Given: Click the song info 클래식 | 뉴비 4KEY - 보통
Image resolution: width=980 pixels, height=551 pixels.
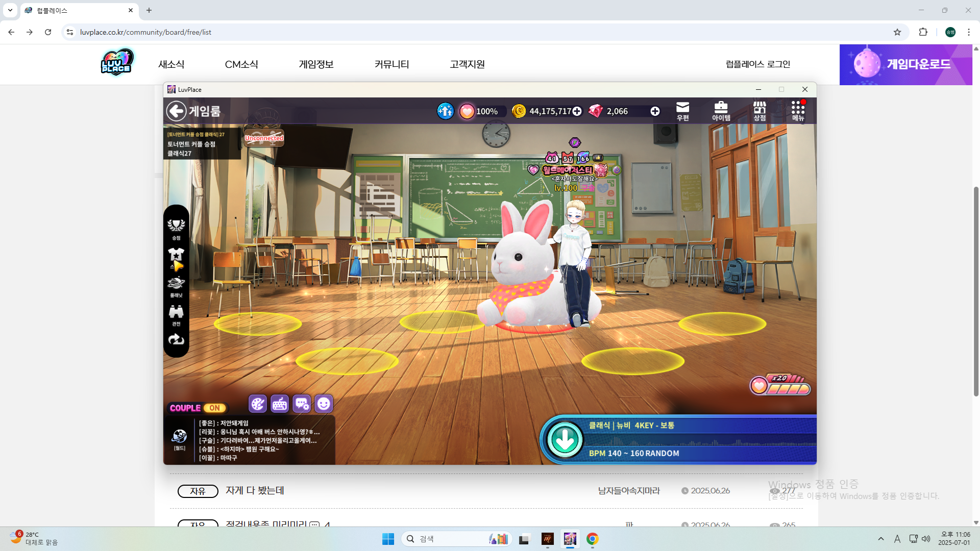Looking at the screenshot, I should point(631,425).
